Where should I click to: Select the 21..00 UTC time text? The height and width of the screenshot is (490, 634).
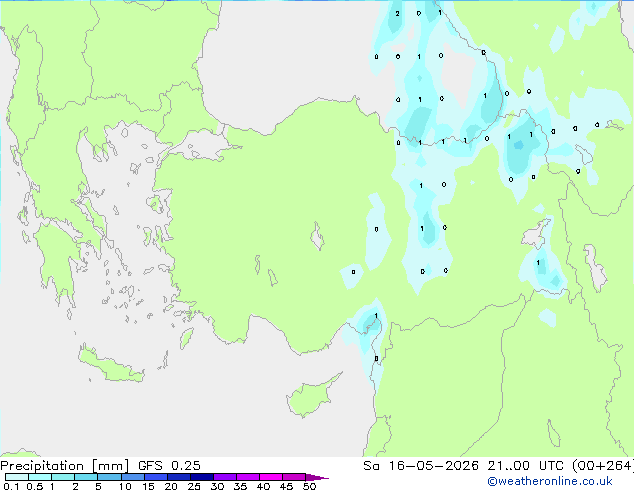526,466
